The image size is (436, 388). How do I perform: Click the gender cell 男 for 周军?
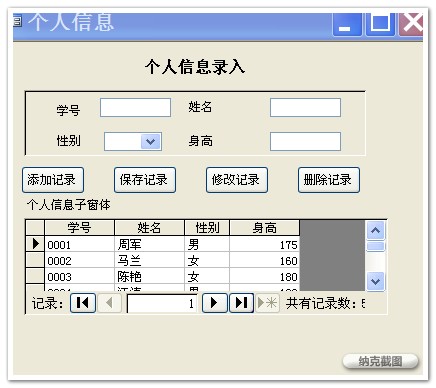[x=207, y=244]
